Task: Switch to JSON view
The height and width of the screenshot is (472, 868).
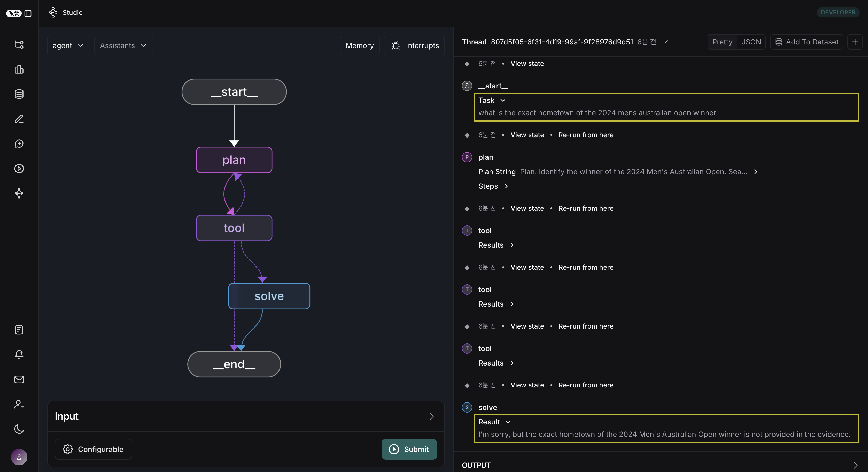Action: tap(751, 42)
